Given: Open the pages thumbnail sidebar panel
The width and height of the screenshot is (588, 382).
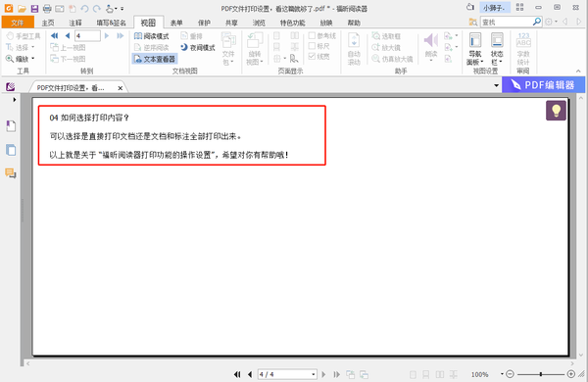Looking at the screenshot, I should (11, 150).
